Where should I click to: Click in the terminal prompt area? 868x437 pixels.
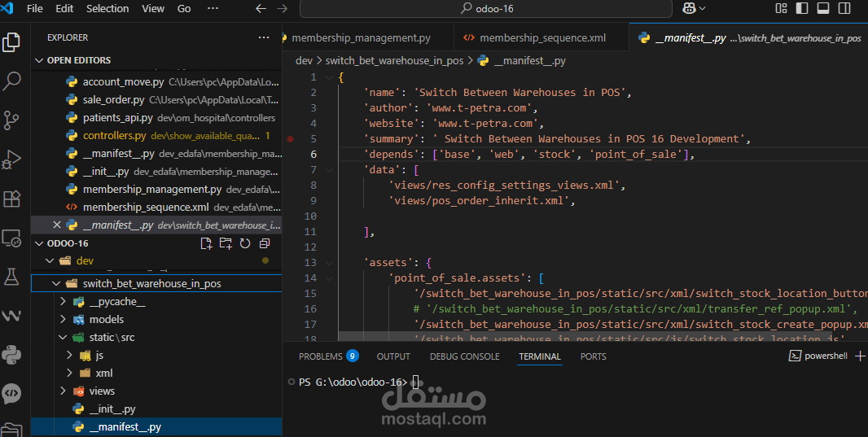416,382
